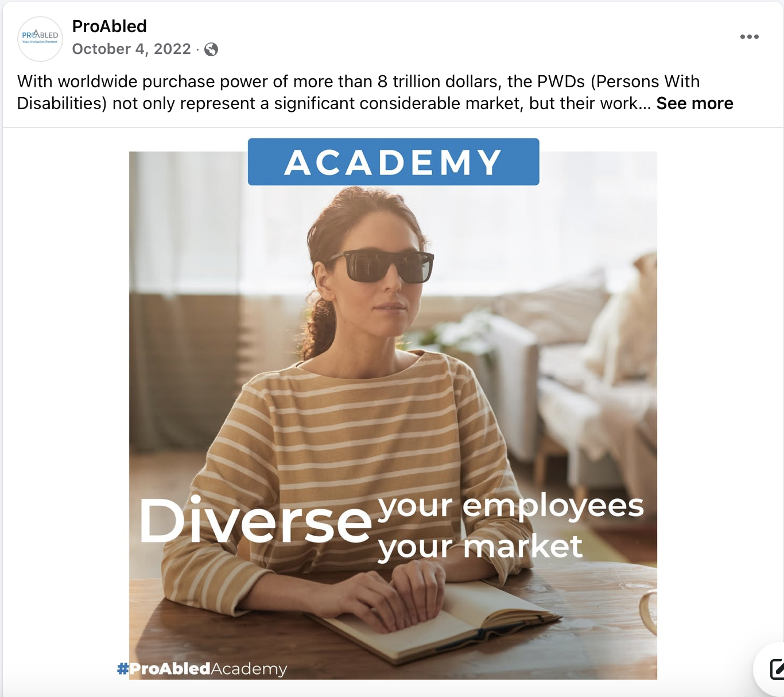Open the ProAbled page name link
Image resolution: width=784 pixels, height=697 pixels.
pos(109,26)
